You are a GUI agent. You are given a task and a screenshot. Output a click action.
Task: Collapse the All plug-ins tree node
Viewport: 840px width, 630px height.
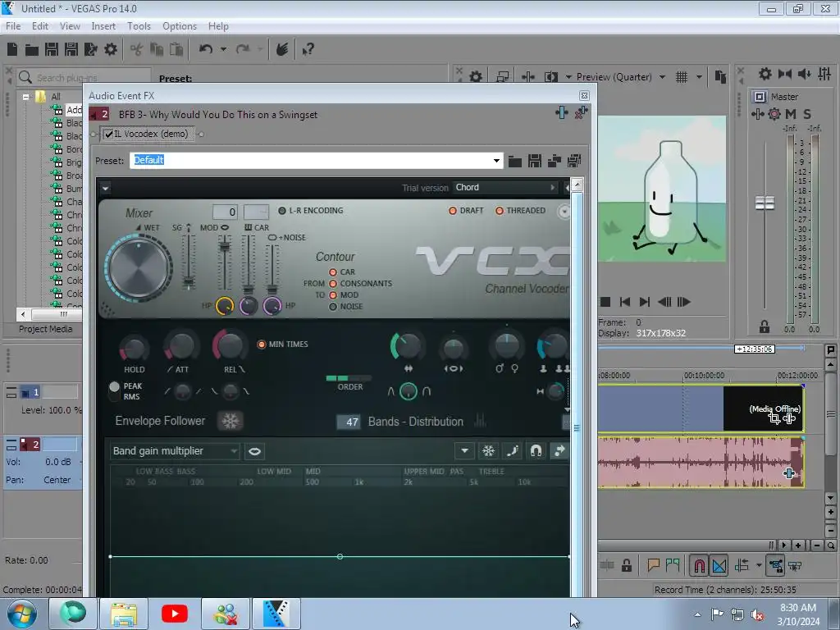25,97
